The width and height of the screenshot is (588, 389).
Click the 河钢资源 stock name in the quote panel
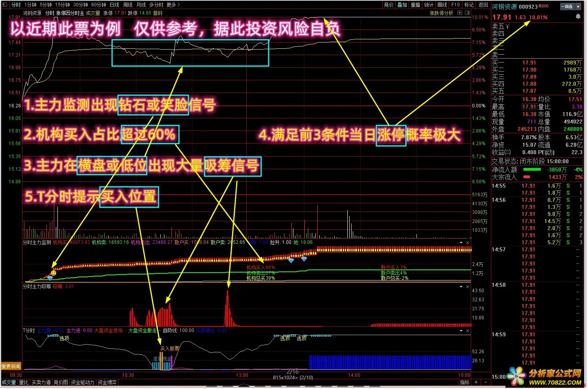(x=504, y=7)
